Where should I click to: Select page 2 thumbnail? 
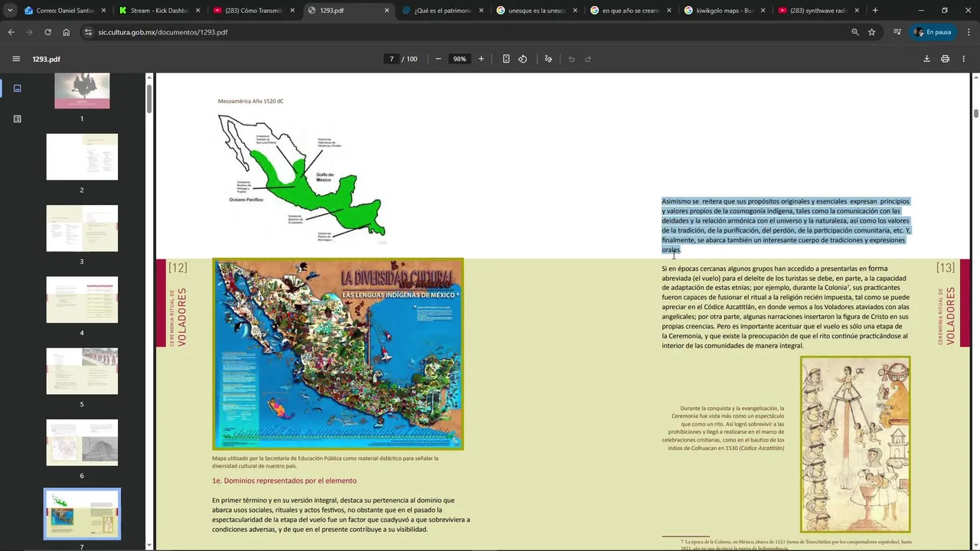[82, 157]
